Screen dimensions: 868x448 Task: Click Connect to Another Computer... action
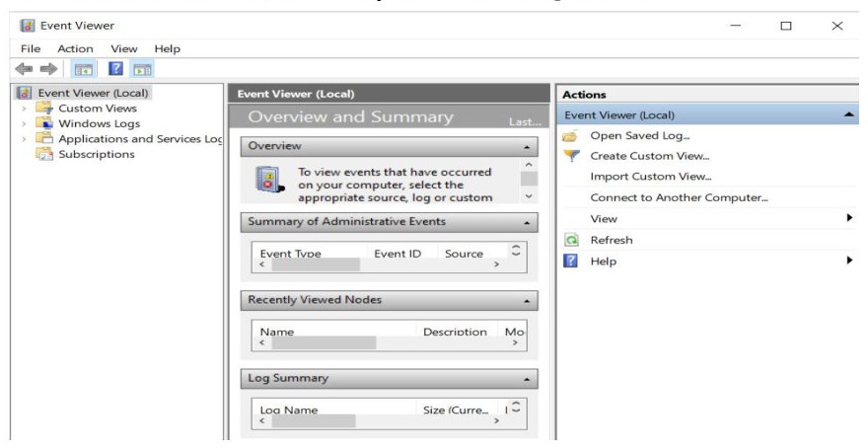point(680,197)
